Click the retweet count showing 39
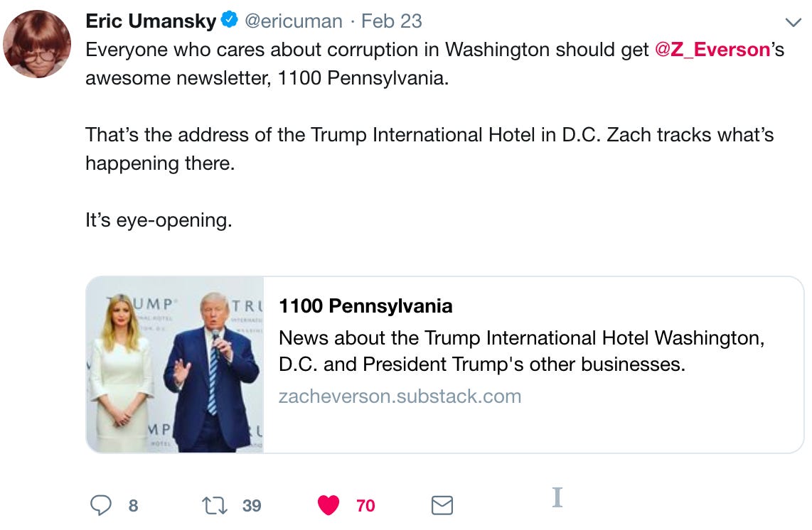812x530 pixels. click(252, 506)
